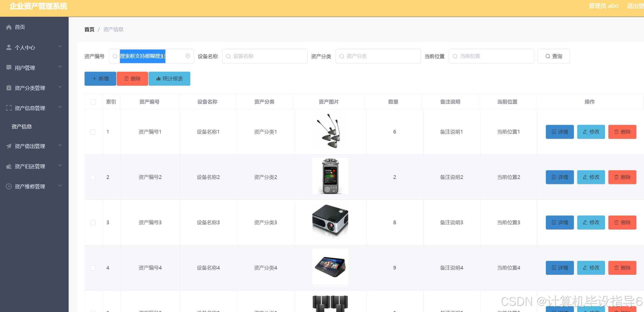The image size is (644, 312).
Task: Click 详情 for row 资产编号4
Action: pyautogui.click(x=560, y=268)
